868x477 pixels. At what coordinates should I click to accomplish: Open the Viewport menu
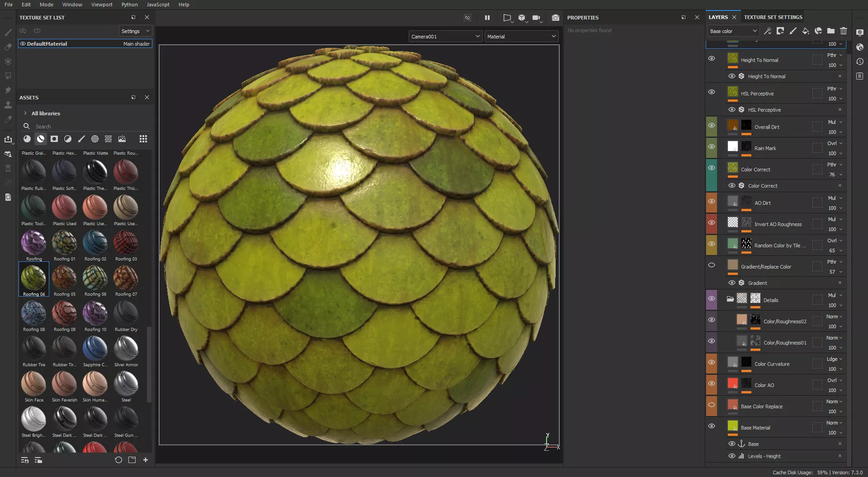click(102, 5)
